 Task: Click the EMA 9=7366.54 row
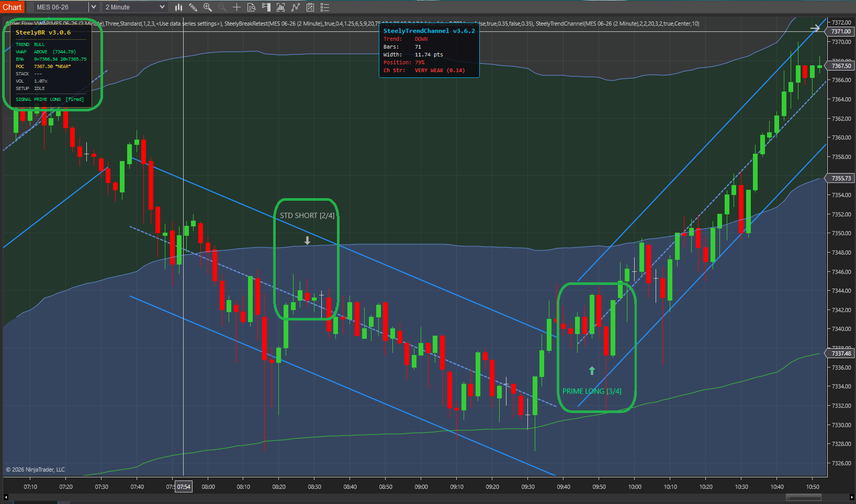[51, 59]
